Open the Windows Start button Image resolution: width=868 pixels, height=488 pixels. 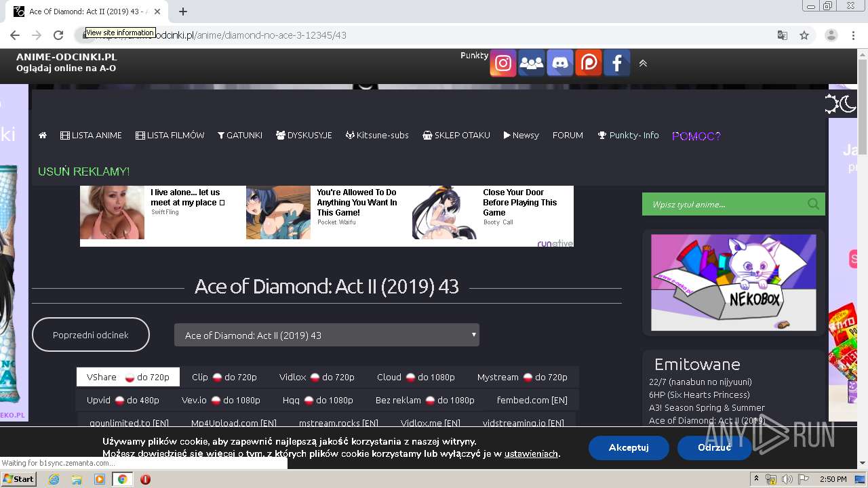[19, 479]
